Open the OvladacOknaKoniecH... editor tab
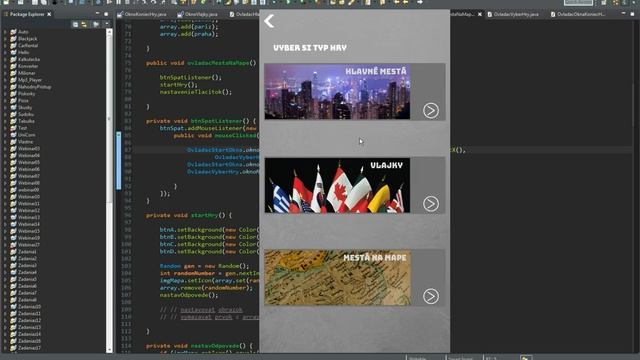This screenshot has height=360, width=640. click(x=577, y=14)
